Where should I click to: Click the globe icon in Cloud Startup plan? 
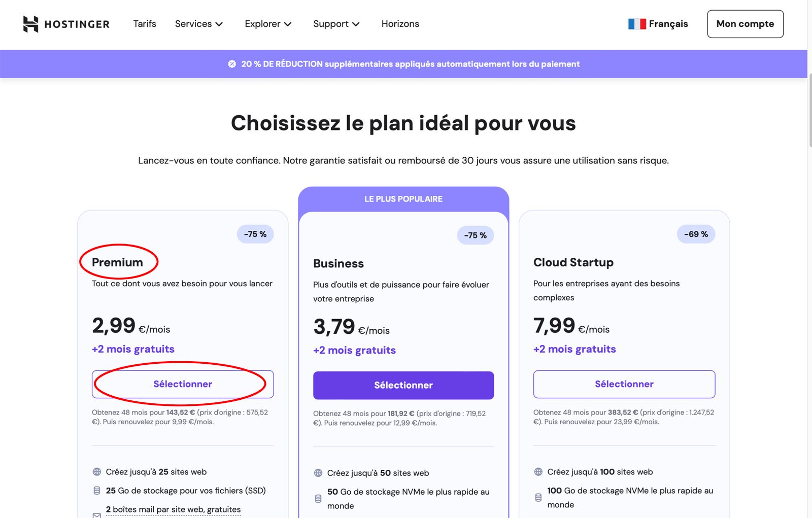538,471
